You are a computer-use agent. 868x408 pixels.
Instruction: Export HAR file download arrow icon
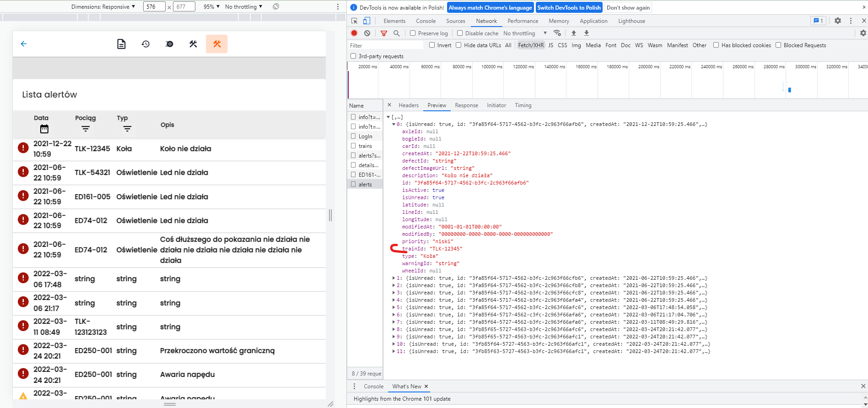587,33
